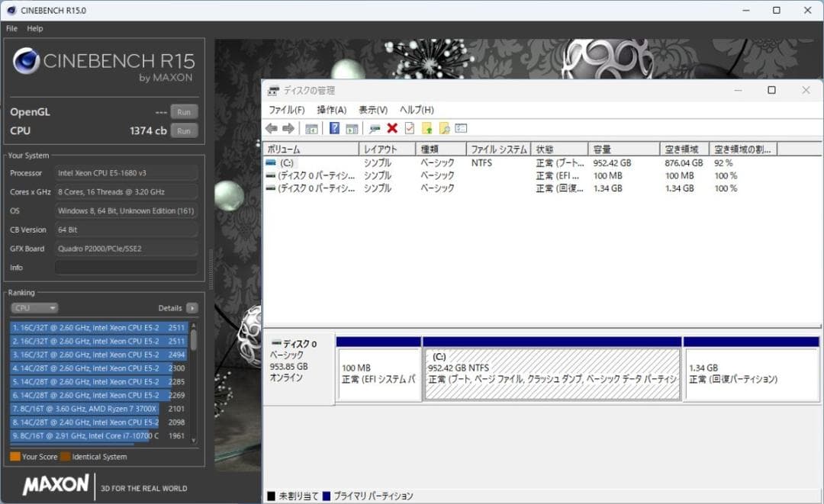824x504 pixels.
Task: Run the OpenGL benchmark
Action: 183,111
